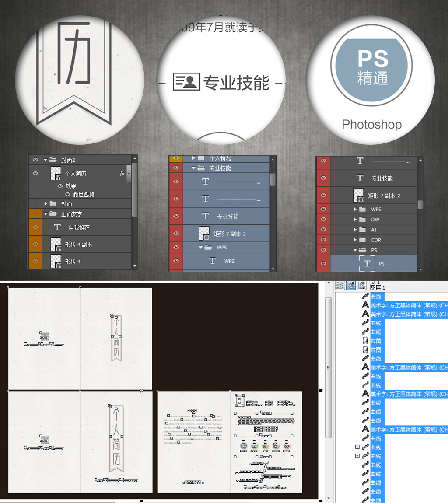Viewport: 448px width, 503px height.
Task: Click the T icon of 专业技能 layer in middle panel
Action: click(x=206, y=216)
